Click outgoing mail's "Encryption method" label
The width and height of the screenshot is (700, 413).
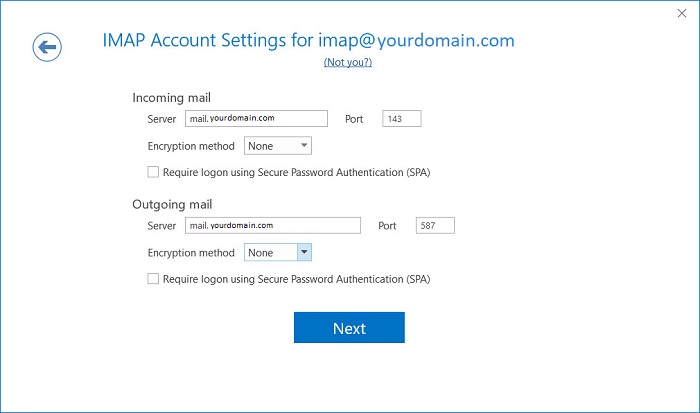pos(191,253)
